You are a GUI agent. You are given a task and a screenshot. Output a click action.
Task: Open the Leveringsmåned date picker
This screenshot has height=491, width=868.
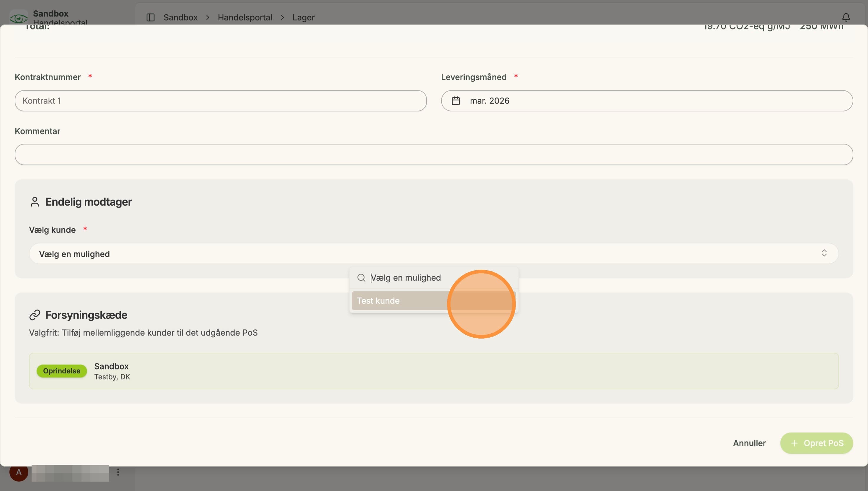coord(647,100)
